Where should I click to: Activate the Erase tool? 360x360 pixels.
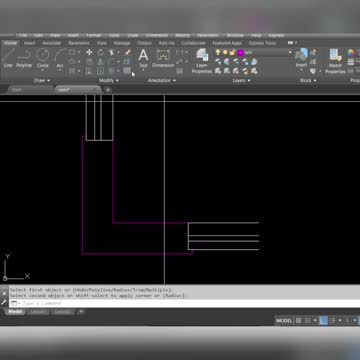127,52
